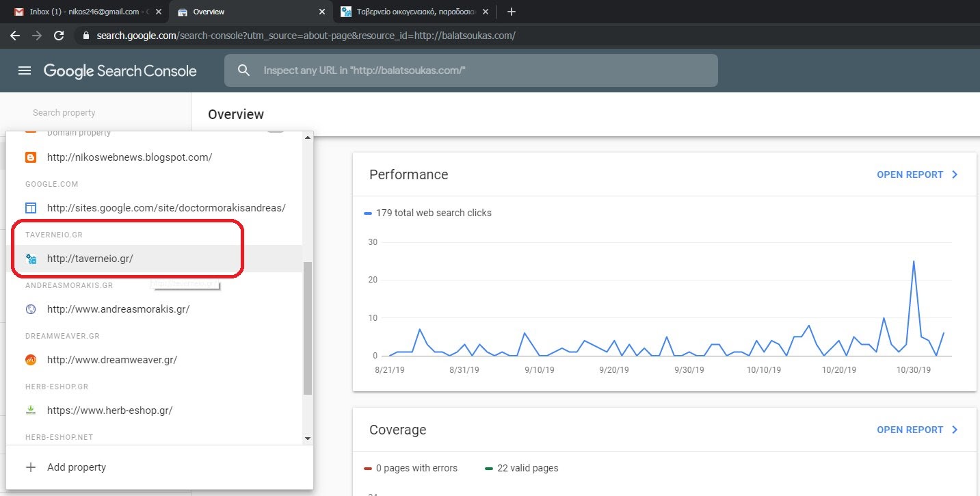
Task: Click the Google Sites icon for doctormorakisandreas
Action: 30,208
